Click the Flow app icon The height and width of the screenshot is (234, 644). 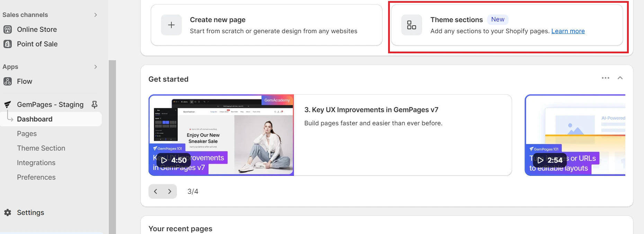8,81
